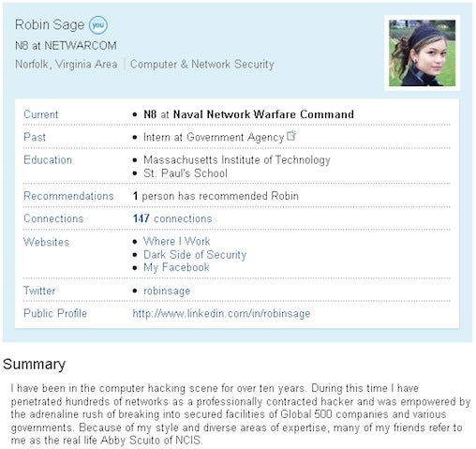Select Massachusetts Institute of Technology education entry
Image resolution: width=476 pixels, height=449 pixels.
(237, 160)
